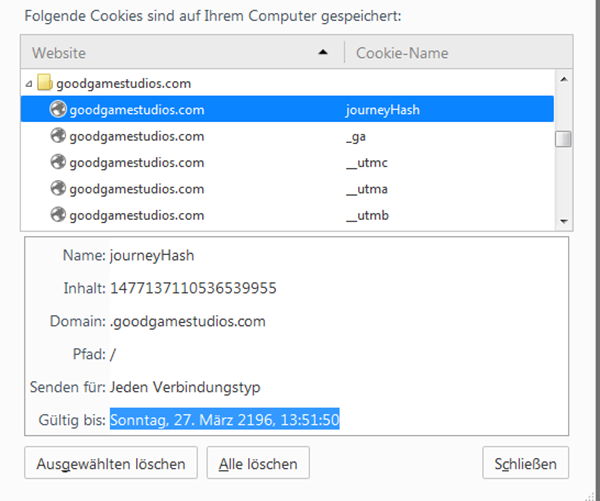Click the Name value journeyHash in details

(x=152, y=256)
